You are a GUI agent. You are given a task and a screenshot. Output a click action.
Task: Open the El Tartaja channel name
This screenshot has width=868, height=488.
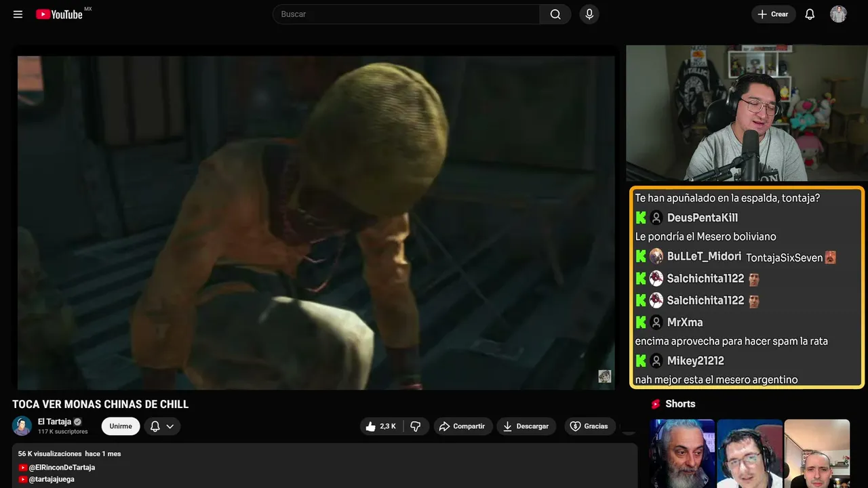click(x=54, y=422)
